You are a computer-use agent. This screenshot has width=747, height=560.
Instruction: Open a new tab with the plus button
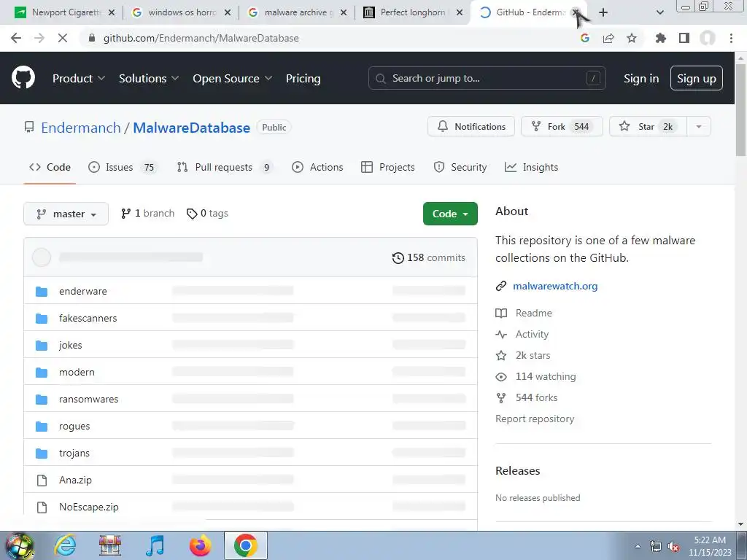pyautogui.click(x=603, y=12)
